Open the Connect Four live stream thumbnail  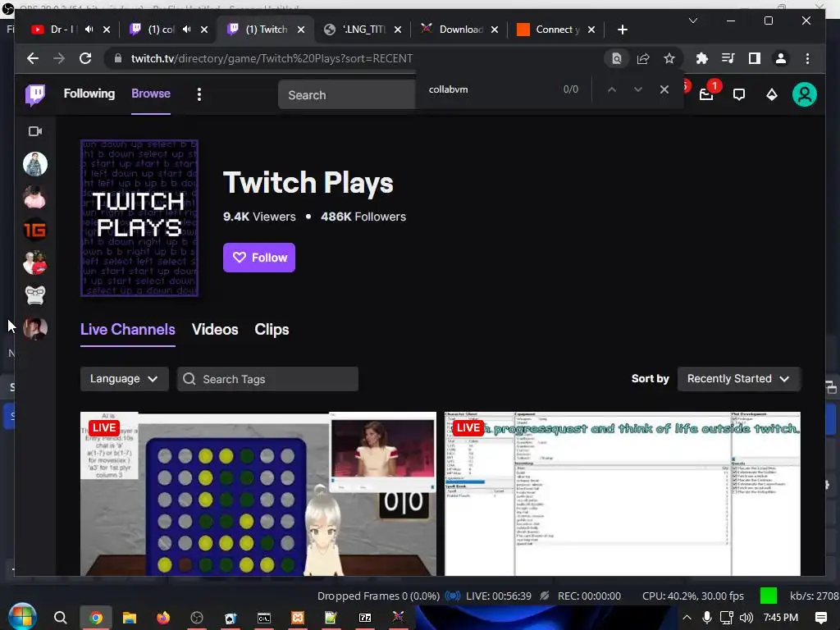point(258,493)
